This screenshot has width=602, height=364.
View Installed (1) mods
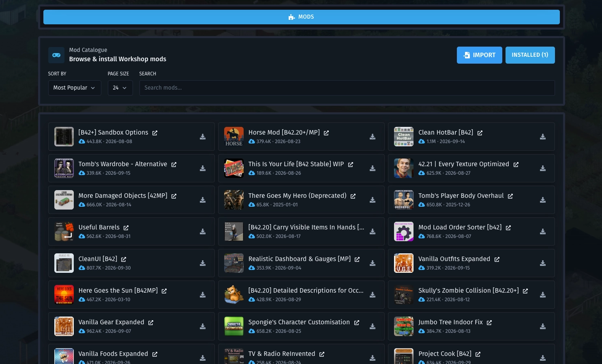click(x=530, y=55)
